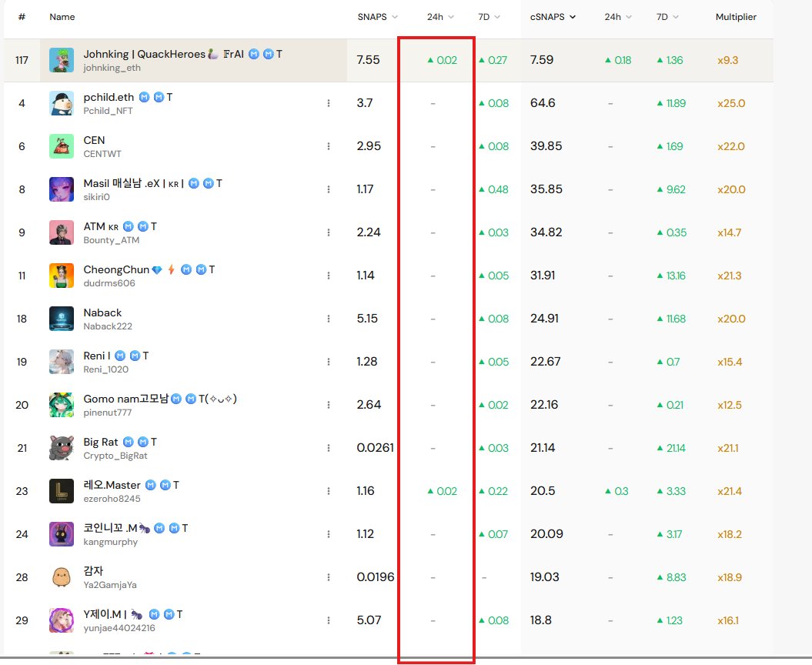Image resolution: width=812 pixels, height=665 pixels.
Task: Click the multiplier value x9.3
Action: (727, 60)
